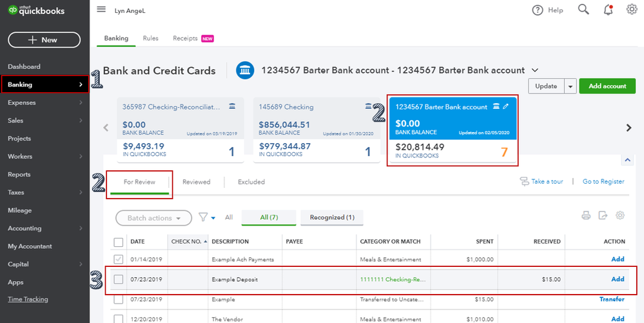Toggle the hamburger navigation menu
This screenshot has width=644, height=323.
tap(101, 10)
